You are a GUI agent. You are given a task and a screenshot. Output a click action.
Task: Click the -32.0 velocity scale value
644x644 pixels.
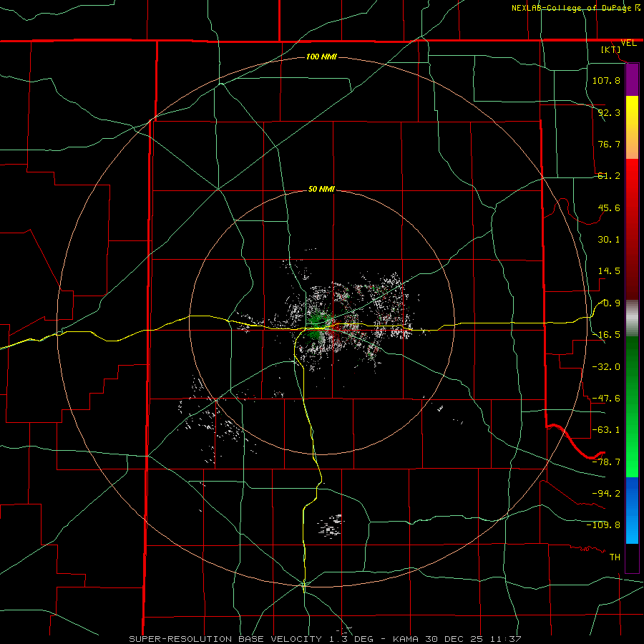click(606, 367)
